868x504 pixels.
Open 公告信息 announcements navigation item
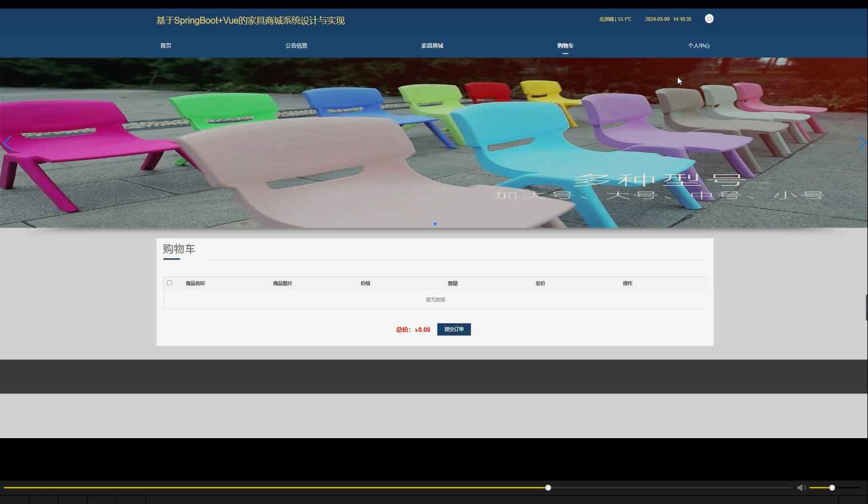pyautogui.click(x=297, y=46)
